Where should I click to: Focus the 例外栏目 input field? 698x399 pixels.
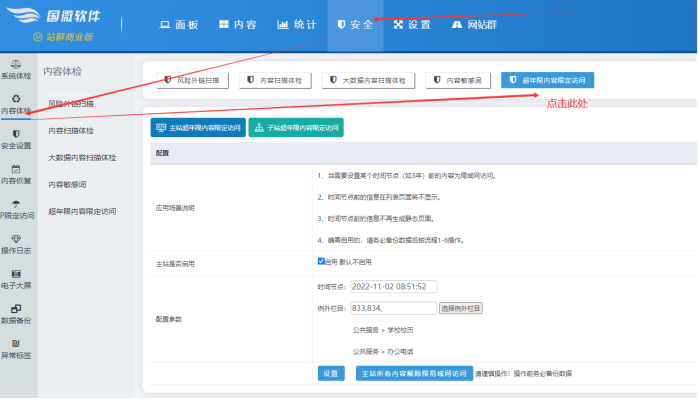click(394, 308)
